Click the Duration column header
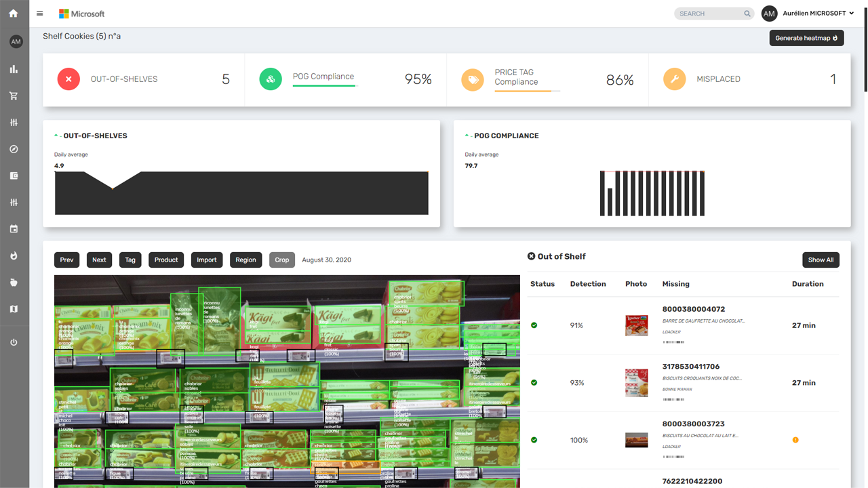This screenshot has width=868, height=488. 808,284
